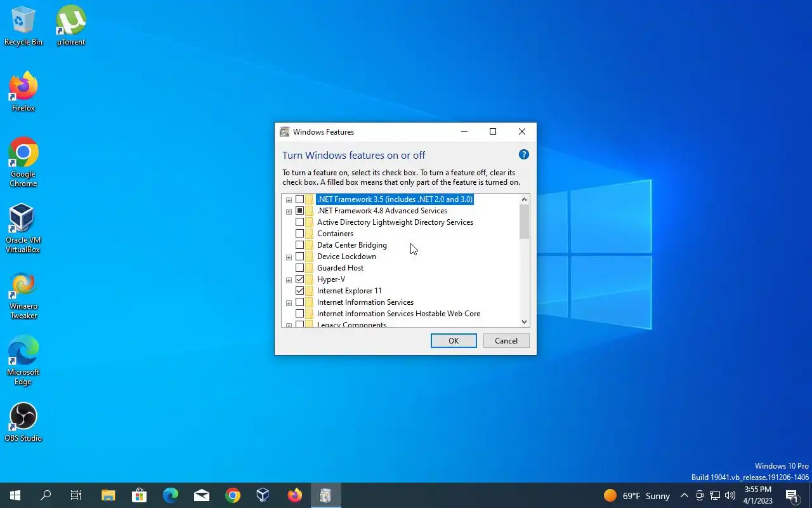Click Cancel in Windows Features

[506, 341]
